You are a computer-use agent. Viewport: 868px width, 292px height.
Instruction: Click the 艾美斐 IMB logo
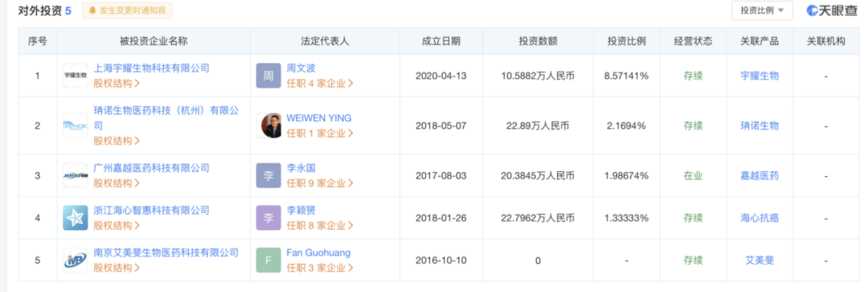(x=76, y=261)
